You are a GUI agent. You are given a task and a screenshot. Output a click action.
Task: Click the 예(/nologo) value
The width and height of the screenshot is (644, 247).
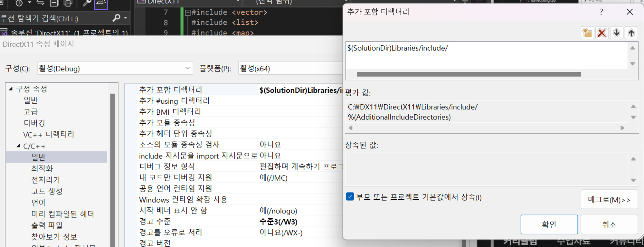tap(278, 211)
